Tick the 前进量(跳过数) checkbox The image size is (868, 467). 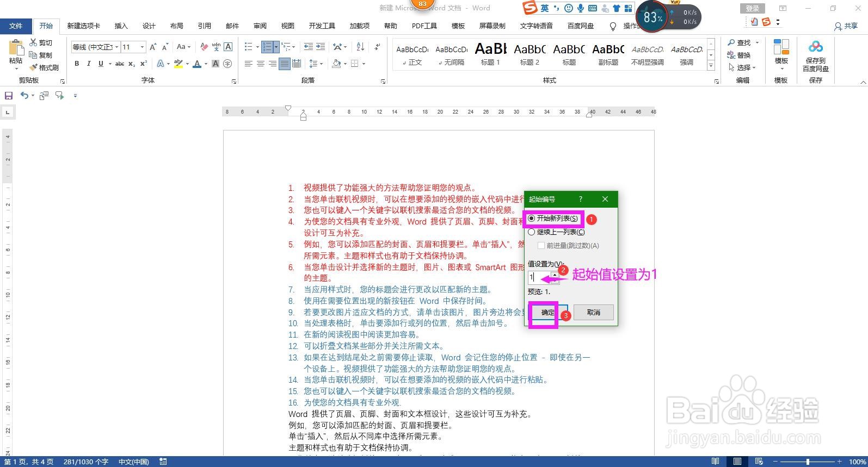[x=541, y=245]
